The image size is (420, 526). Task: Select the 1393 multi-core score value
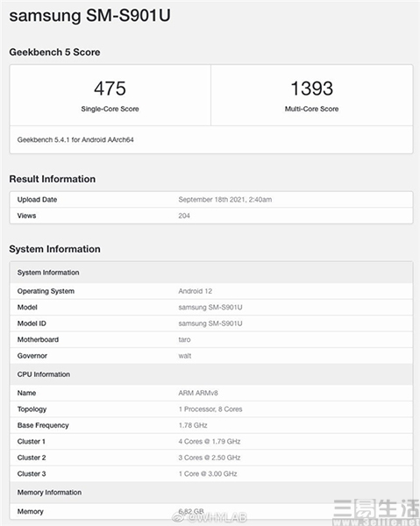(311, 89)
